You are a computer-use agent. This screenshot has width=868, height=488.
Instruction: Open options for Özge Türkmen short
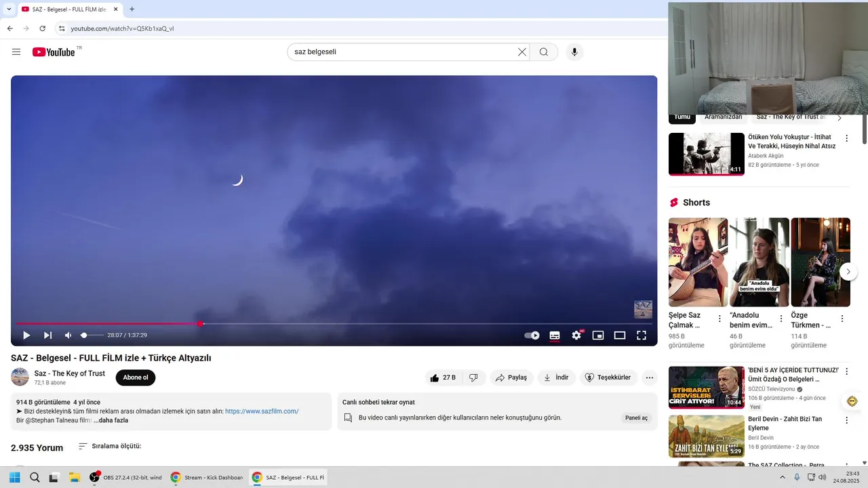click(842, 319)
